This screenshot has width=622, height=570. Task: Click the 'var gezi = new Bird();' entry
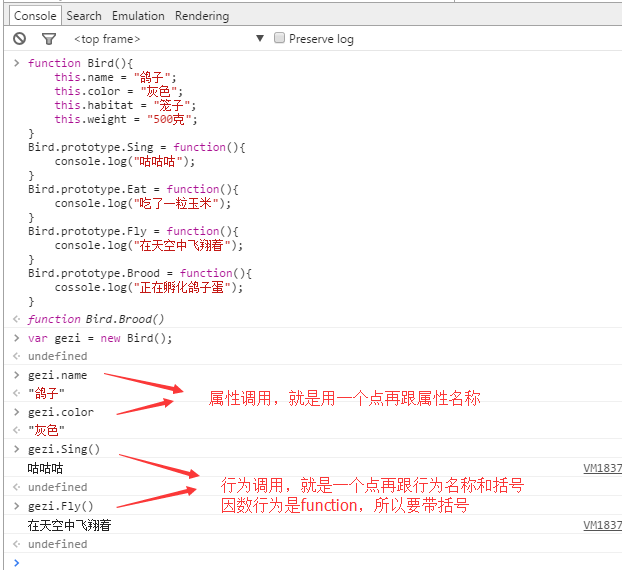(100, 338)
